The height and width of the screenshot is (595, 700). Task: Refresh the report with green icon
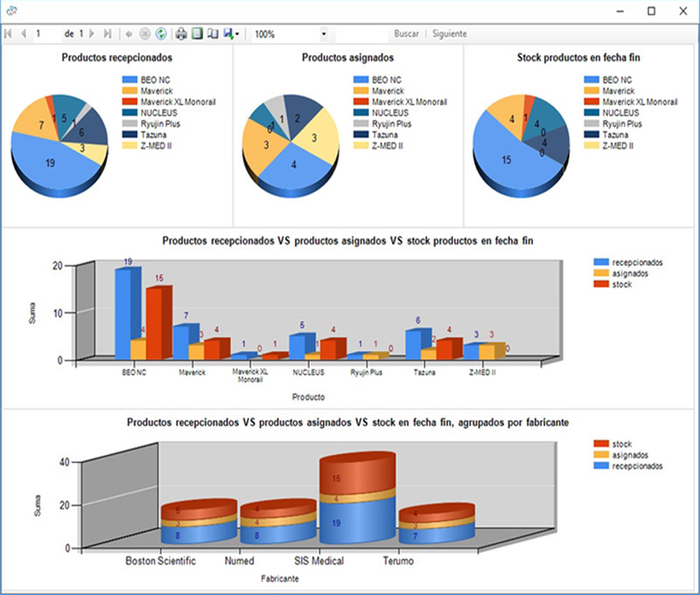[x=161, y=34]
